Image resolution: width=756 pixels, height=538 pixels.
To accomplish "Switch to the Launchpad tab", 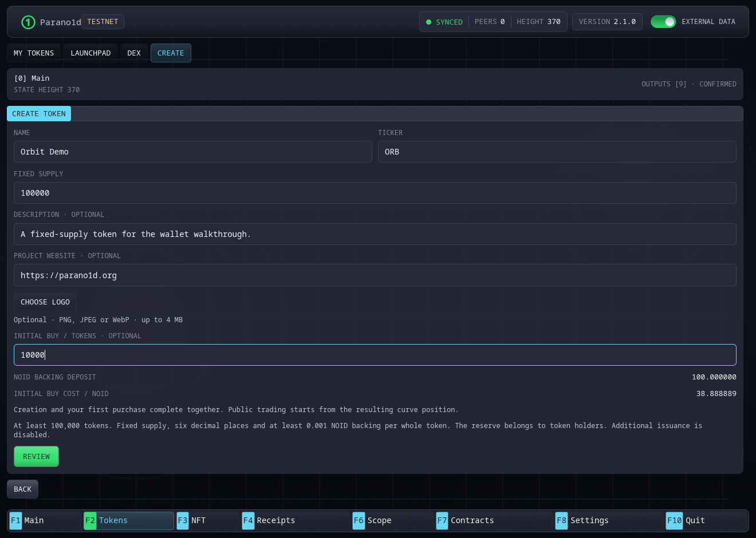I will coord(90,53).
